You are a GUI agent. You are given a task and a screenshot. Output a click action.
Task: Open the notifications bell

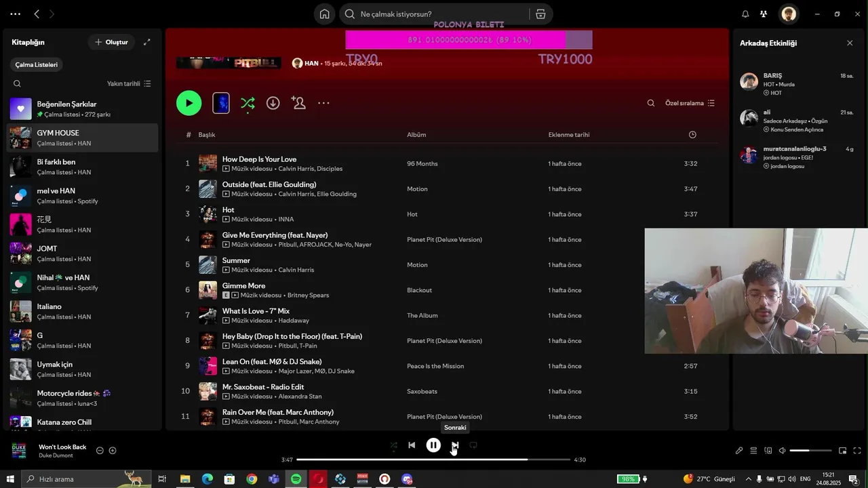(745, 14)
